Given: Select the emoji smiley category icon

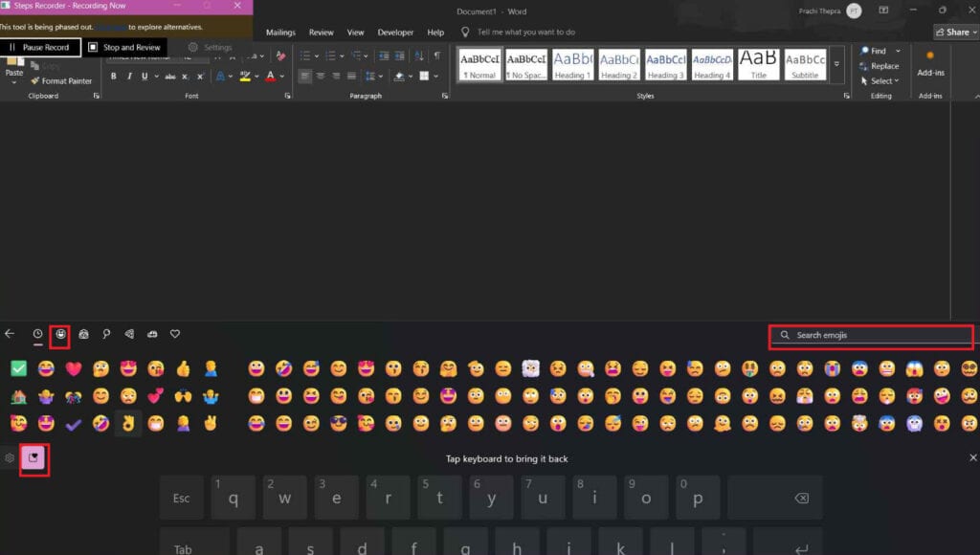Looking at the screenshot, I should pos(60,334).
